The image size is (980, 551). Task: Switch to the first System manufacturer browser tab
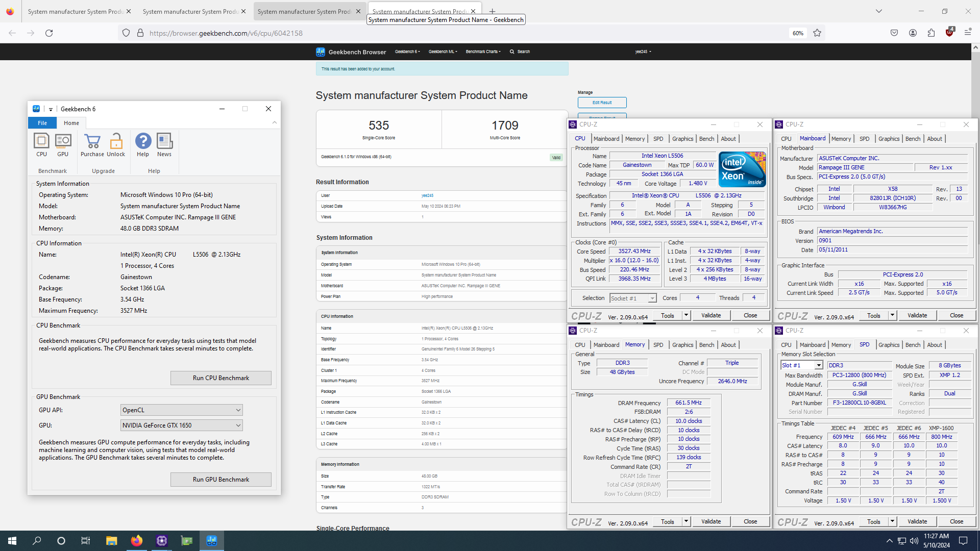(79, 11)
